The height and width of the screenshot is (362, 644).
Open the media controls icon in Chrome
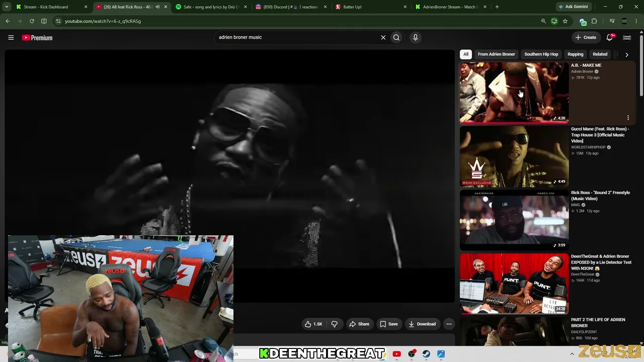pos(612,21)
